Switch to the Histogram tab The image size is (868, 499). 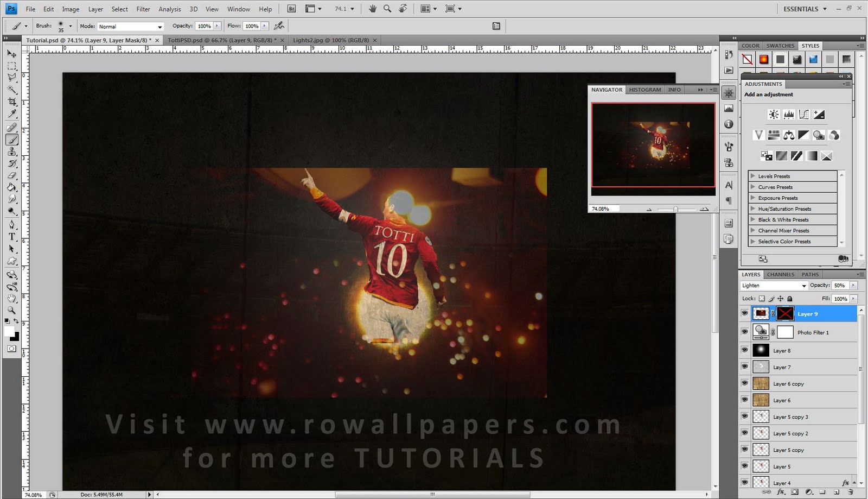[645, 90]
